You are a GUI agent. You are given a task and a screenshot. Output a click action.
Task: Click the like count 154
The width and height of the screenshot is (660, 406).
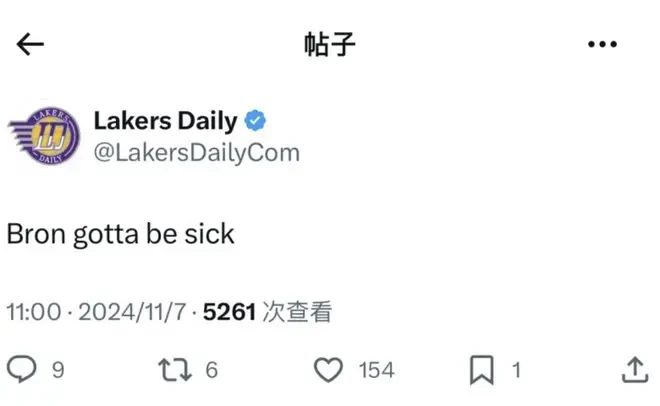(x=376, y=370)
